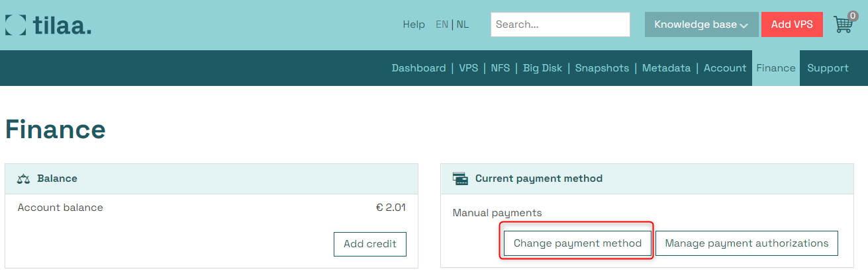Open the VPS menu item
868x277 pixels.
[x=468, y=68]
